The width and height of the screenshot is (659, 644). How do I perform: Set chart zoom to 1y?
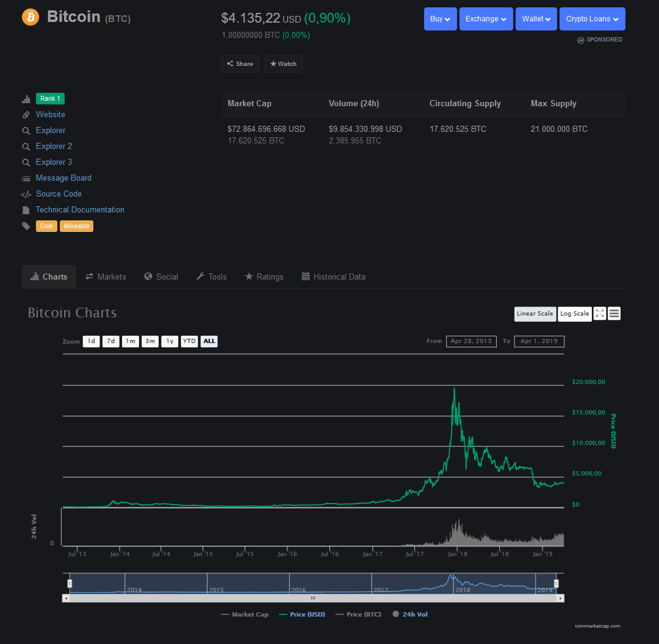(170, 341)
